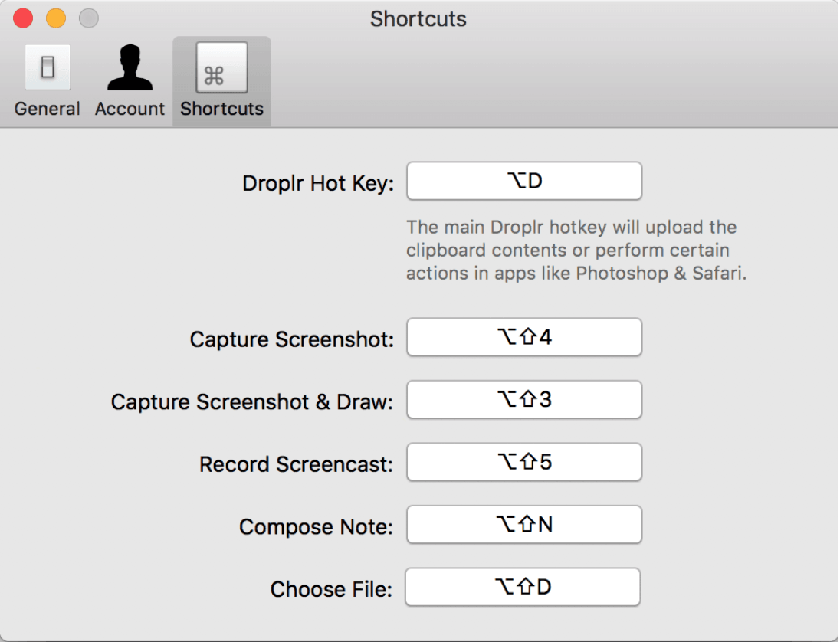Image resolution: width=840 pixels, height=642 pixels.
Task: Select the Shortcuts tab
Action: (x=221, y=81)
